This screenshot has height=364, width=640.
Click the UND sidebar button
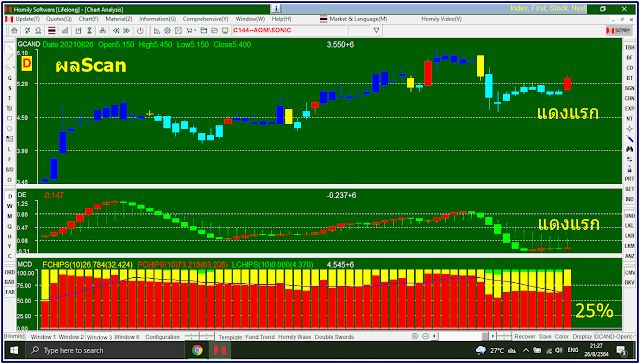[630, 215]
